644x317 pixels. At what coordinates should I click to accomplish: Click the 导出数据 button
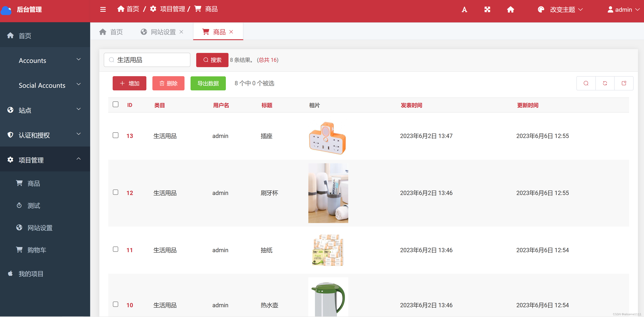click(208, 83)
